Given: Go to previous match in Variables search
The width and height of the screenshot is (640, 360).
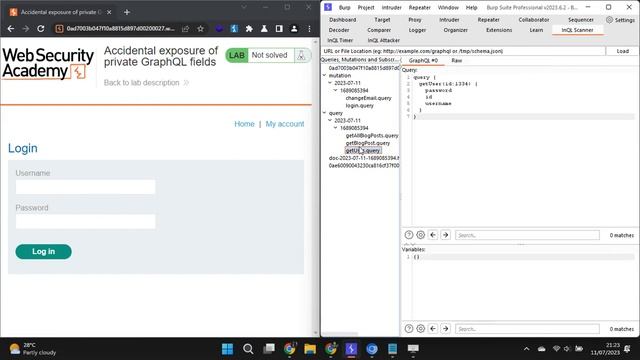Looking at the screenshot, I should pos(433,328).
